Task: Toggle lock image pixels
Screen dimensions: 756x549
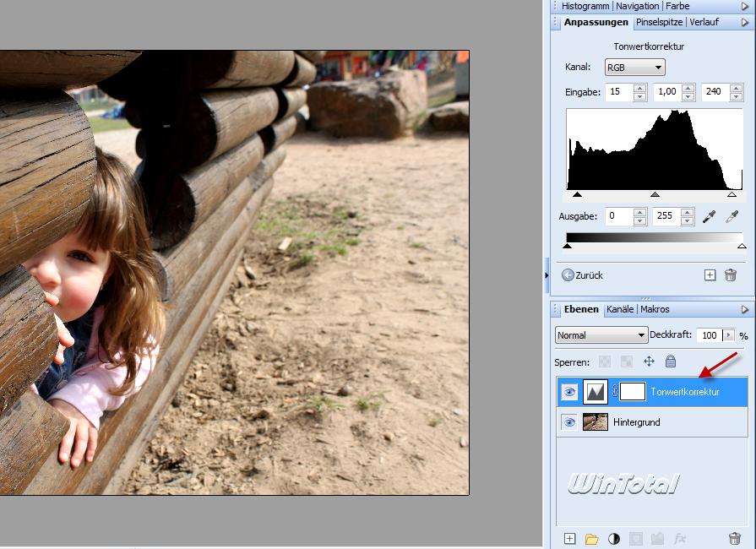Action: (x=626, y=361)
